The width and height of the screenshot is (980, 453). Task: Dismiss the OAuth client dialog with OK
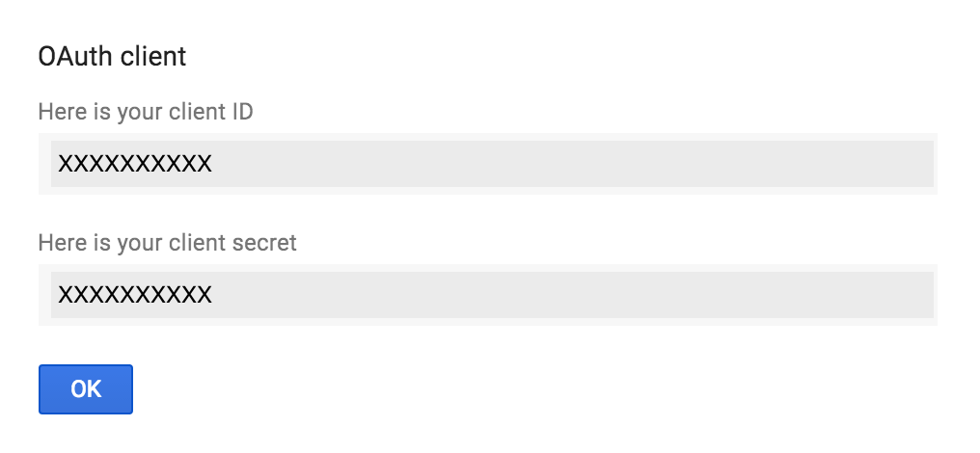[x=85, y=388]
